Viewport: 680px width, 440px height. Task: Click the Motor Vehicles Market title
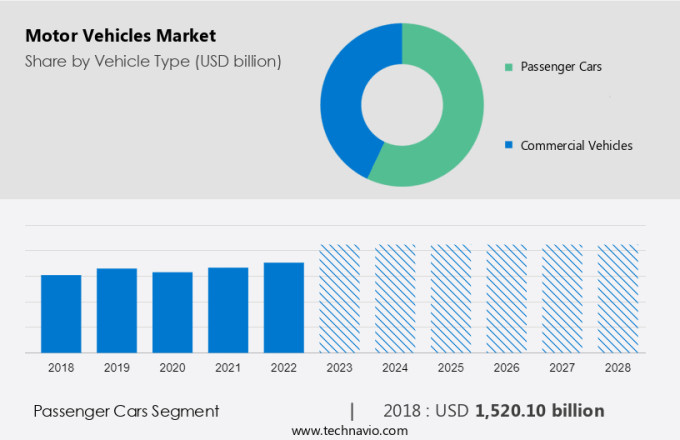pos(120,37)
